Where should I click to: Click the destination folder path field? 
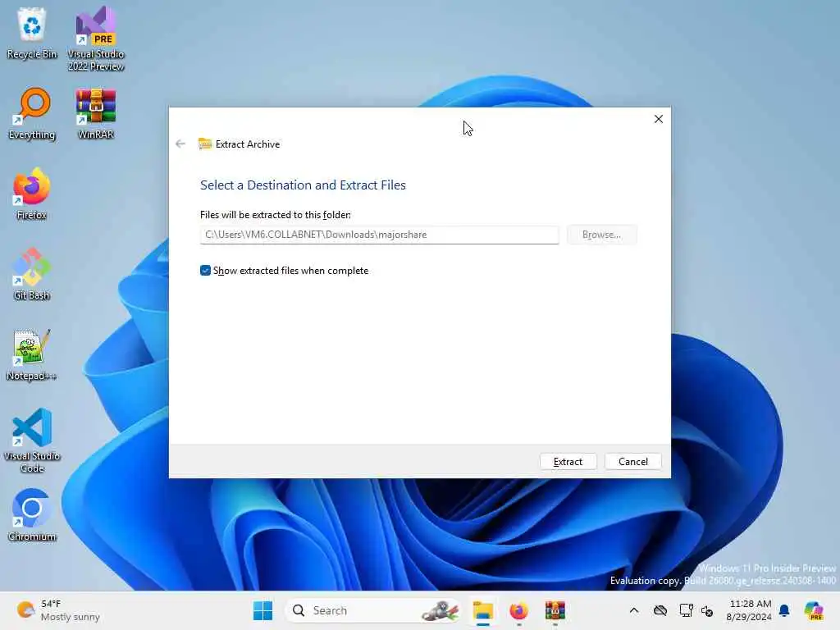point(379,235)
